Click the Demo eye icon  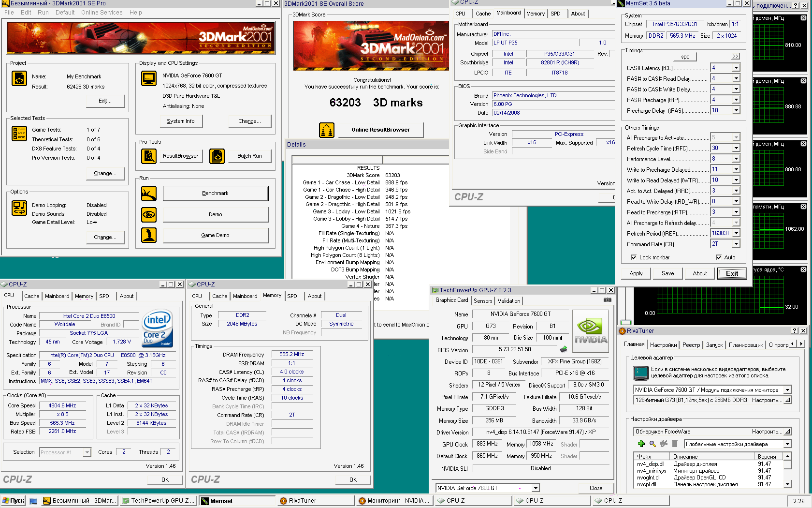[x=149, y=214]
